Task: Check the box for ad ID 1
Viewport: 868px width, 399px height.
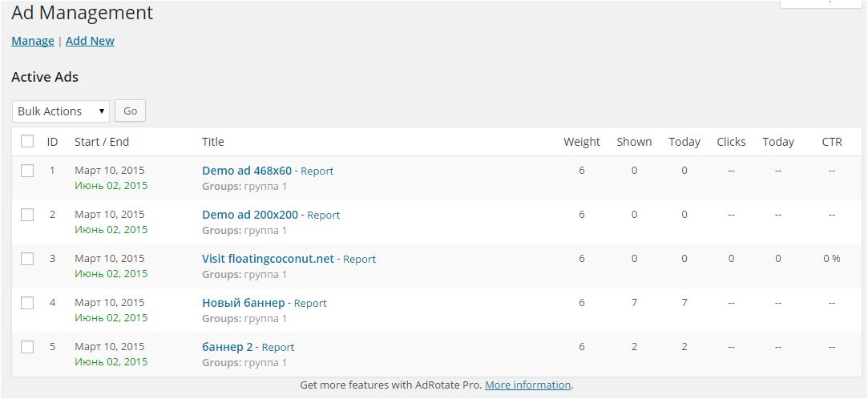Action: pyautogui.click(x=27, y=171)
